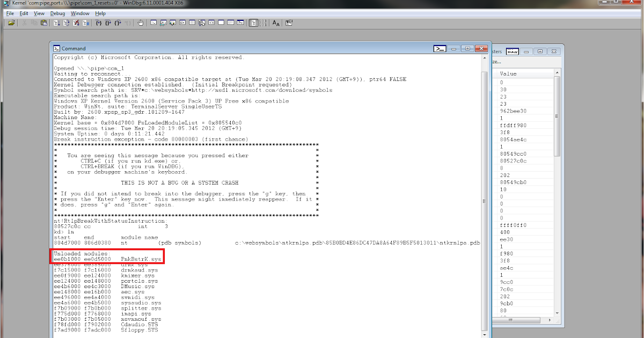Toggle Source mode on
Image resolution: width=644 pixels, height=338 pixels.
253,23
